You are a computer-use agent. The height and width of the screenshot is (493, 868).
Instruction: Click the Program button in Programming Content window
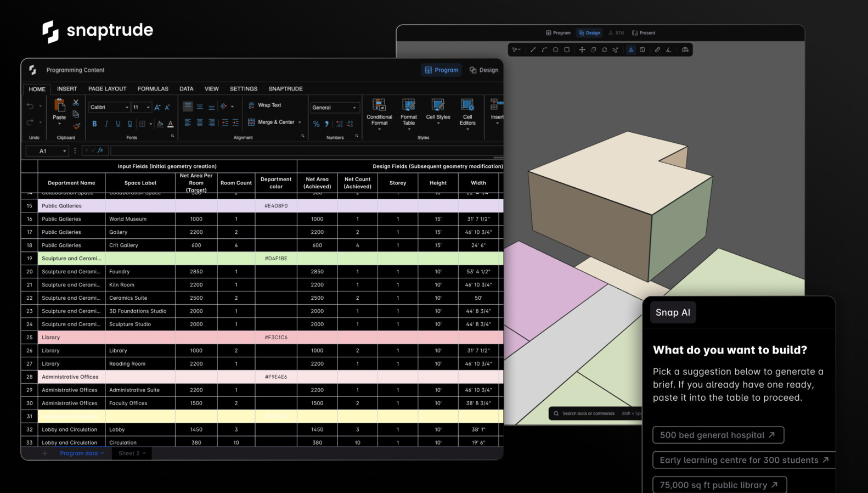(442, 70)
